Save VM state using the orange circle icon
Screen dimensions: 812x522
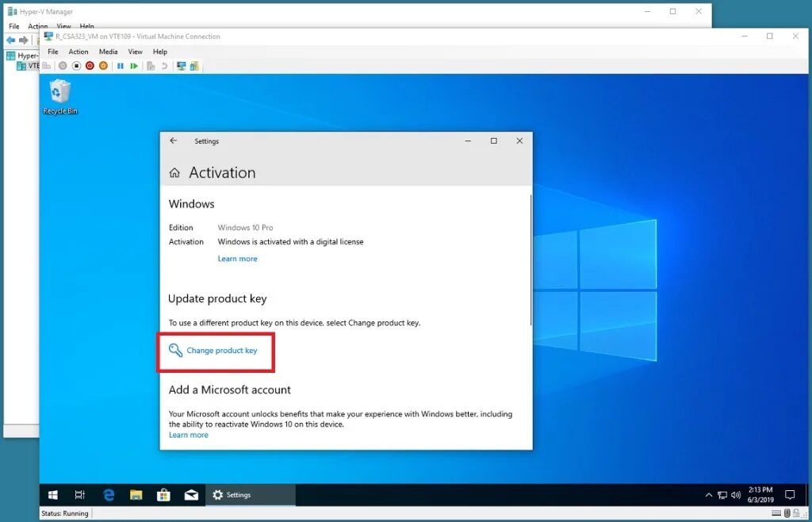pyautogui.click(x=103, y=66)
